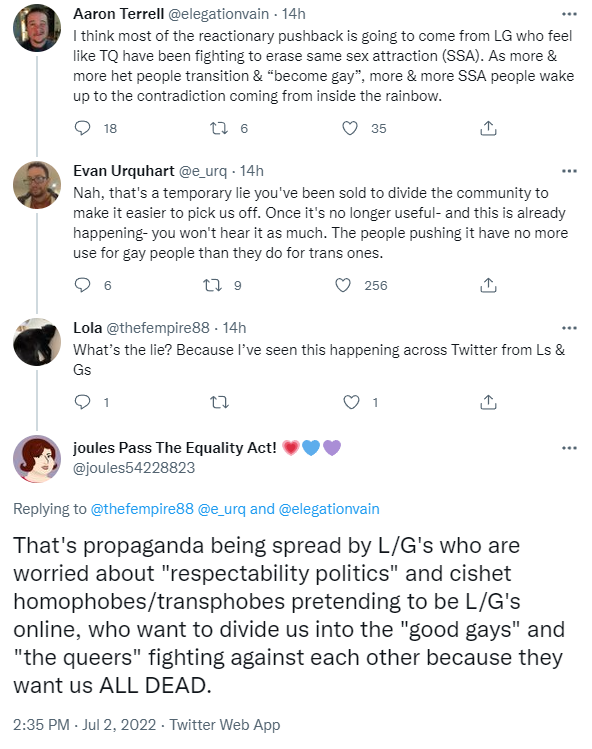The height and width of the screenshot is (749, 592).
Task: Reply to Evan Urquhart's tweet
Action: pos(83,285)
